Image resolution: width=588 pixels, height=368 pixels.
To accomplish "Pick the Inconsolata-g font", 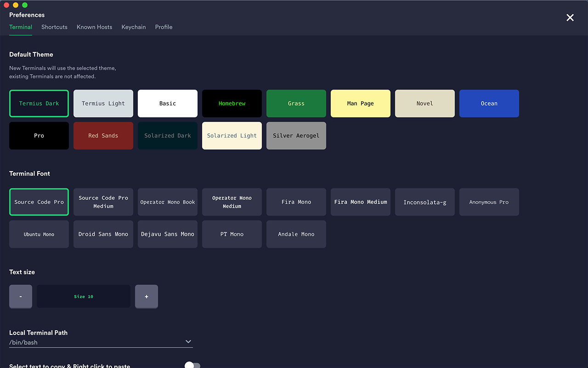I will point(425,202).
